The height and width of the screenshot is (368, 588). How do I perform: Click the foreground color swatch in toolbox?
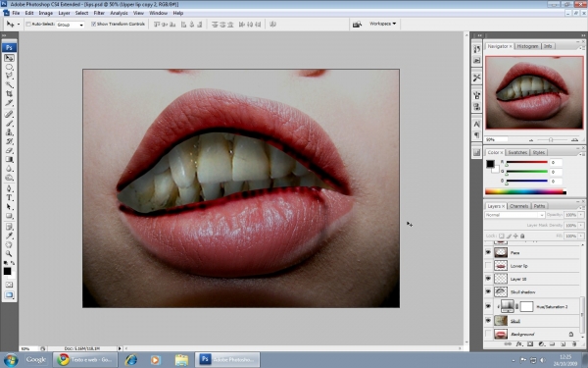(7, 272)
